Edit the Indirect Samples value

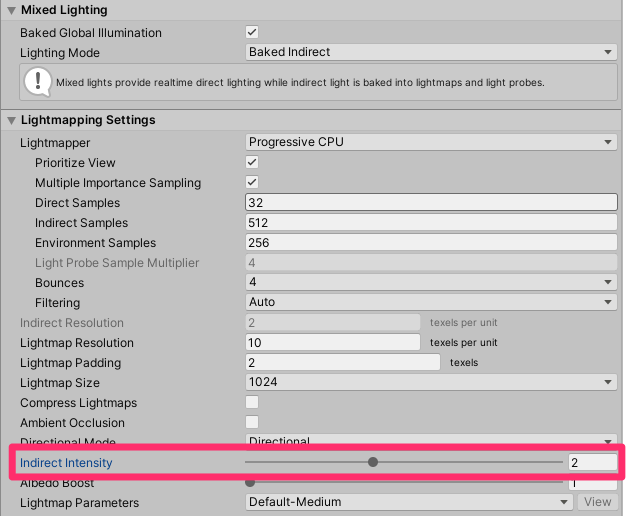click(431, 222)
